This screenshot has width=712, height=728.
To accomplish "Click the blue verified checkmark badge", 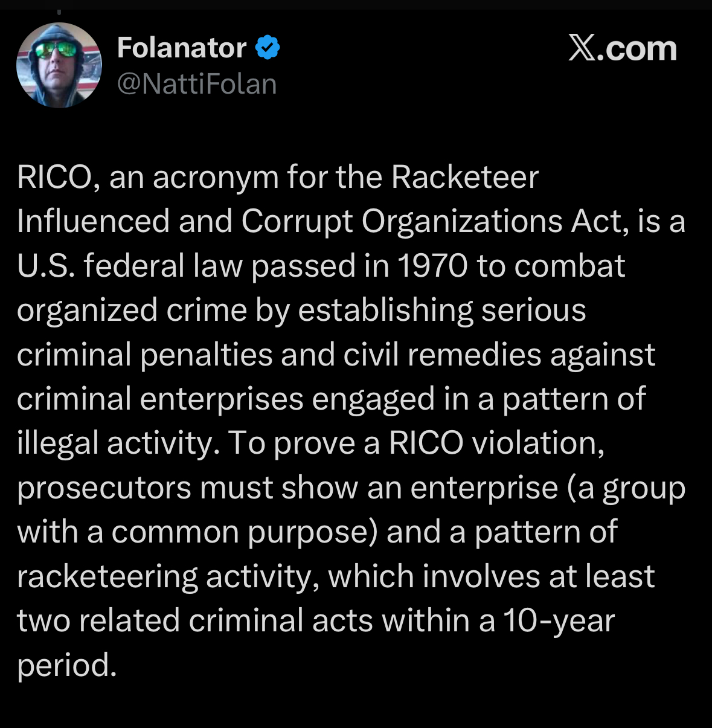I will [268, 48].
